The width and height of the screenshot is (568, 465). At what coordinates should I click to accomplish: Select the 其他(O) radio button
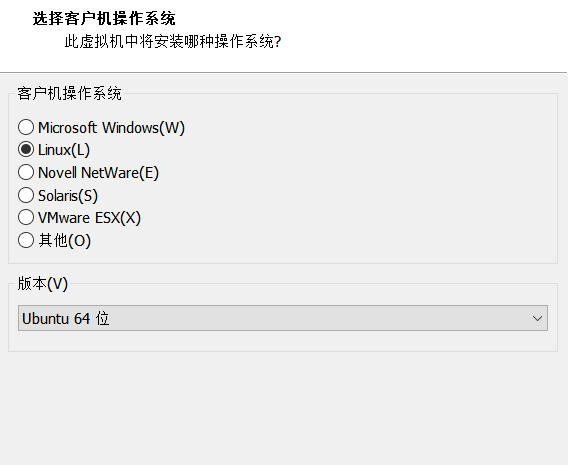[26, 240]
